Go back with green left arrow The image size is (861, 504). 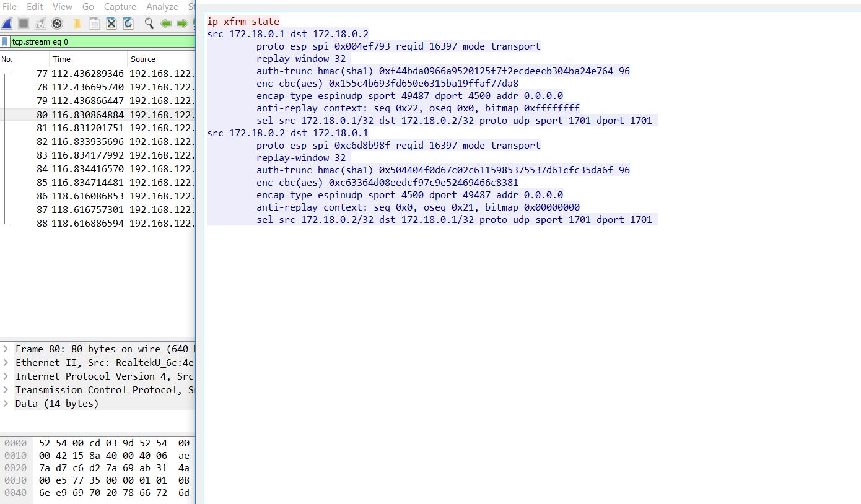coord(166,24)
